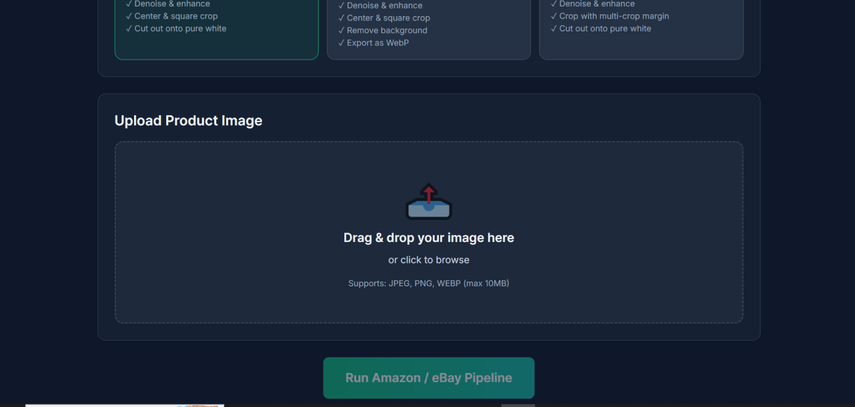The height and width of the screenshot is (407, 855).
Task: Click 'Center & square crop' in green-outlined card
Action: coord(172,16)
